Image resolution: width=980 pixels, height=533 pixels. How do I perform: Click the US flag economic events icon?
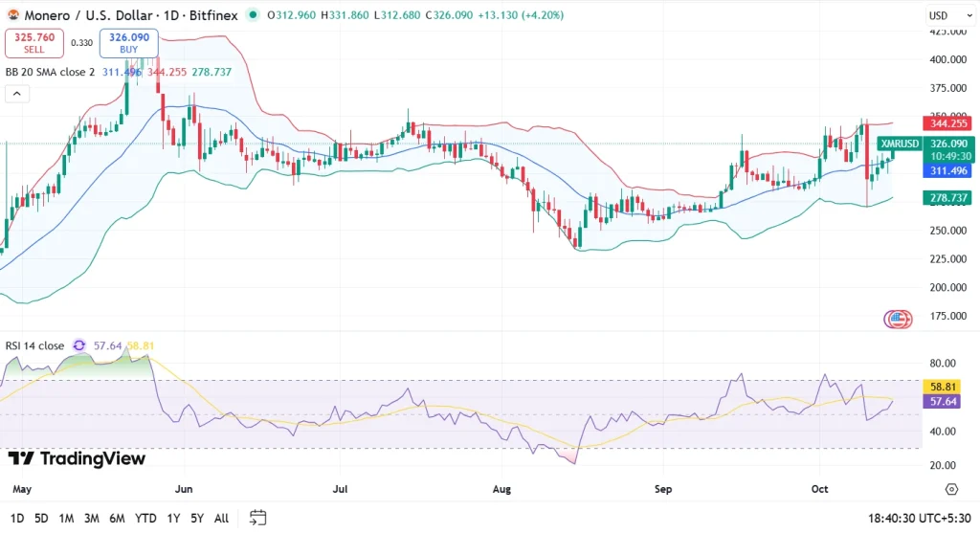898,319
